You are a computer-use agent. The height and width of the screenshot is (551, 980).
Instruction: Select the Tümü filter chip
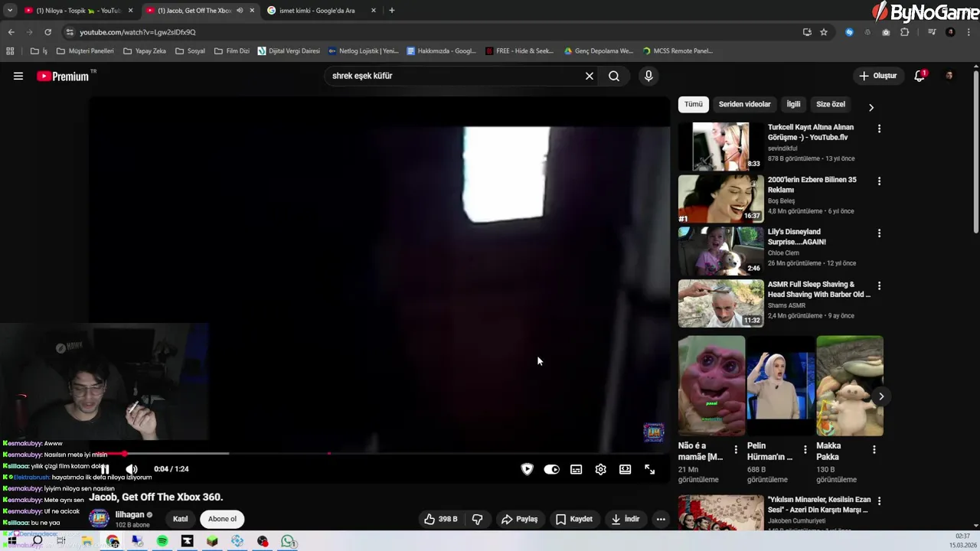[x=694, y=104]
